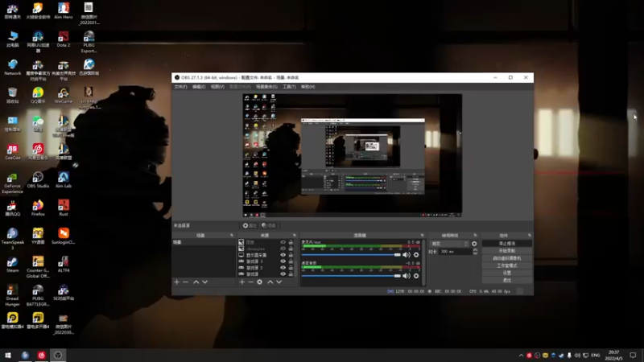Toggle visibility eye of 显示器采集 source
644x362 pixels.
pyautogui.click(x=283, y=255)
